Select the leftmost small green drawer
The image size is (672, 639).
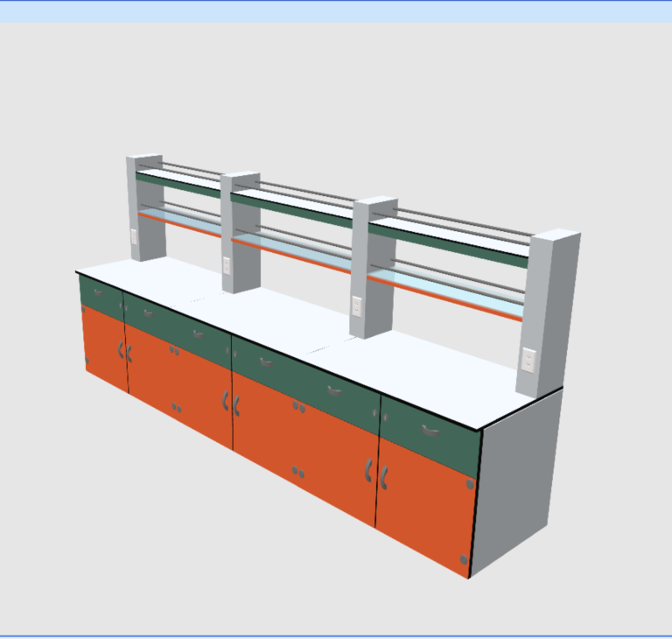pos(101,298)
